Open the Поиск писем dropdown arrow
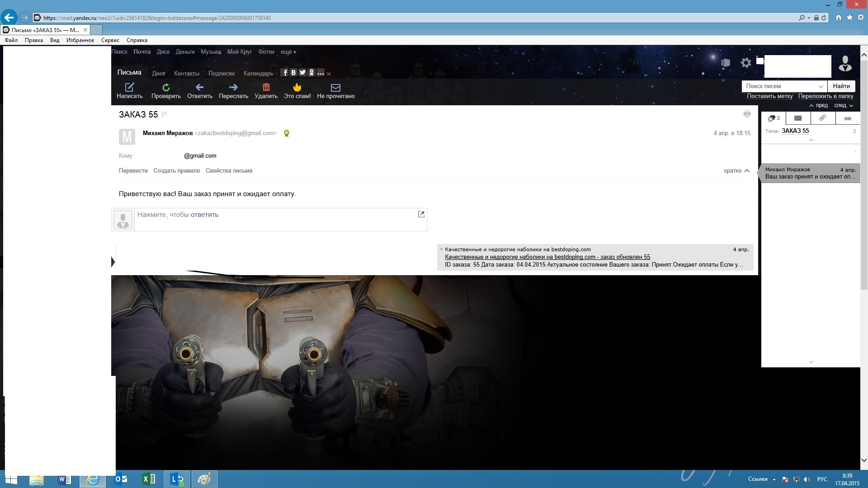 [x=821, y=86]
